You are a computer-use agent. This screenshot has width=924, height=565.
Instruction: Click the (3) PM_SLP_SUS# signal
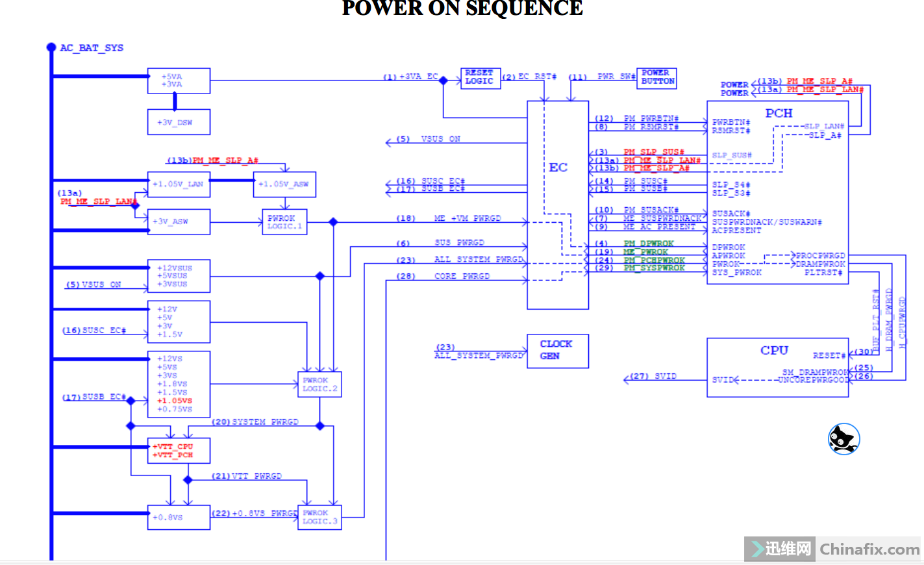(640, 152)
